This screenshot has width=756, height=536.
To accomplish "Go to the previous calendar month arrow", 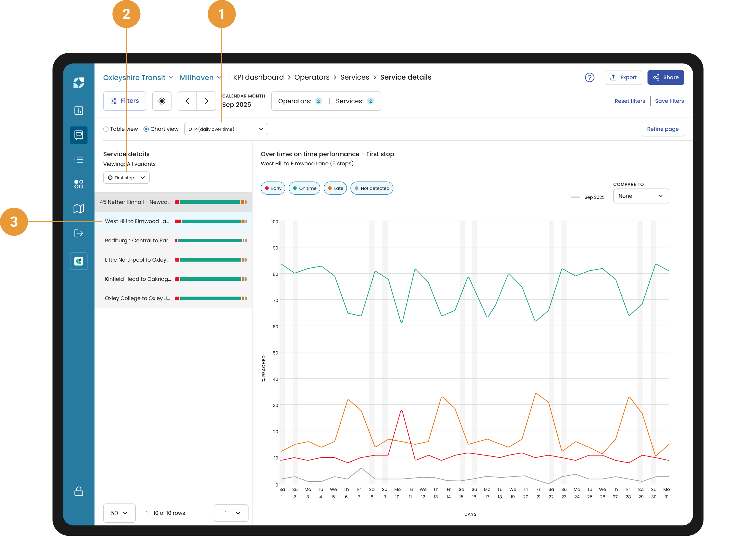I will pos(187,101).
